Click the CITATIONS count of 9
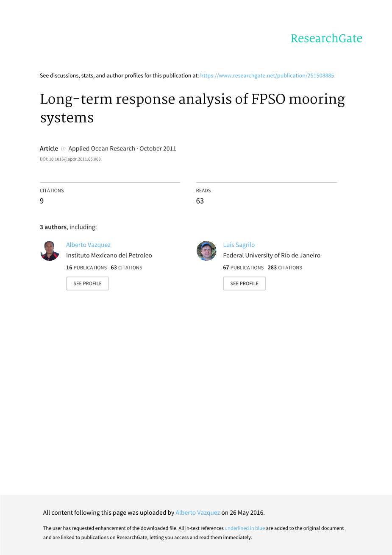 42,201
